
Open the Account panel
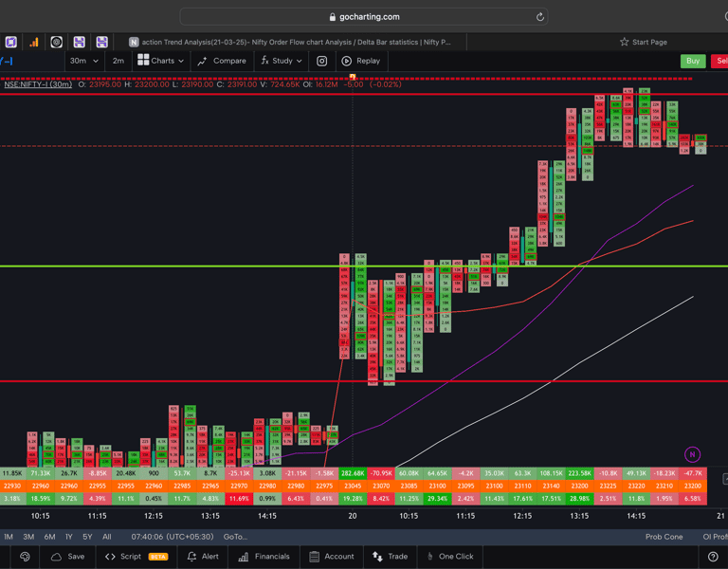click(332, 557)
